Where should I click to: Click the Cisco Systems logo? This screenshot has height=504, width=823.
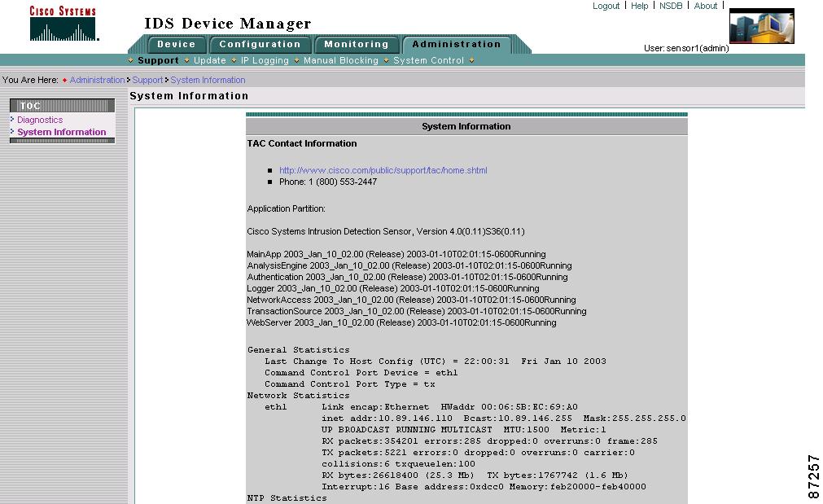pos(63,24)
